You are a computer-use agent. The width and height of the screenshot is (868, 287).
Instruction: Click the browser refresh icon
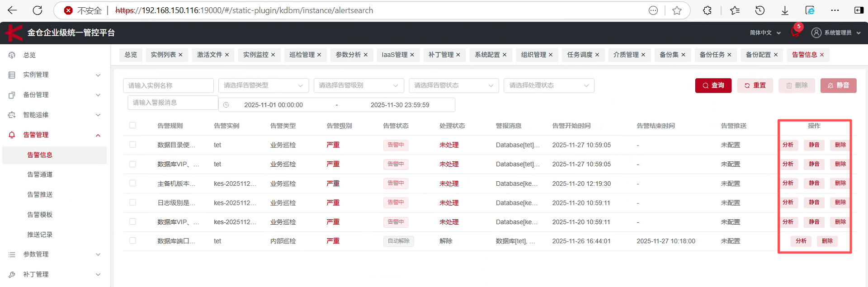[x=38, y=10]
